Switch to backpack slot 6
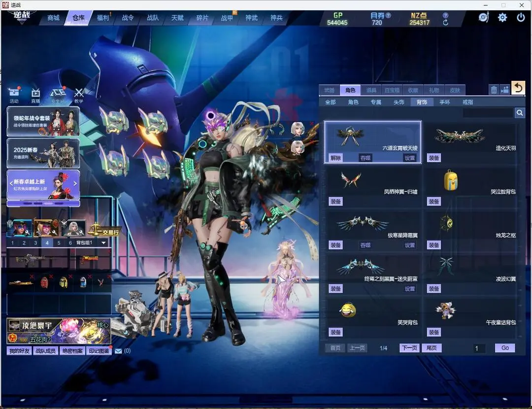This screenshot has width=532, height=409. click(x=70, y=242)
